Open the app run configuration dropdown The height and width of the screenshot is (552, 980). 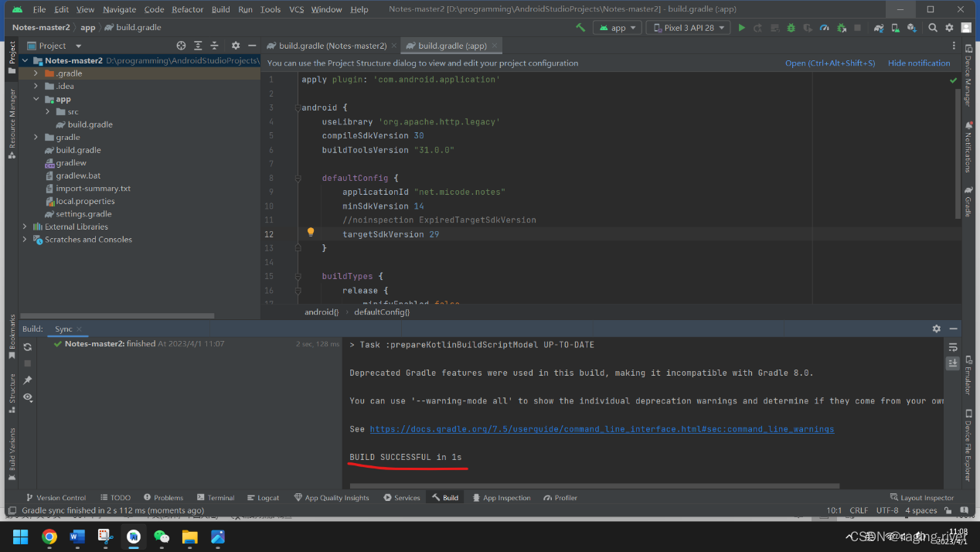(x=618, y=27)
